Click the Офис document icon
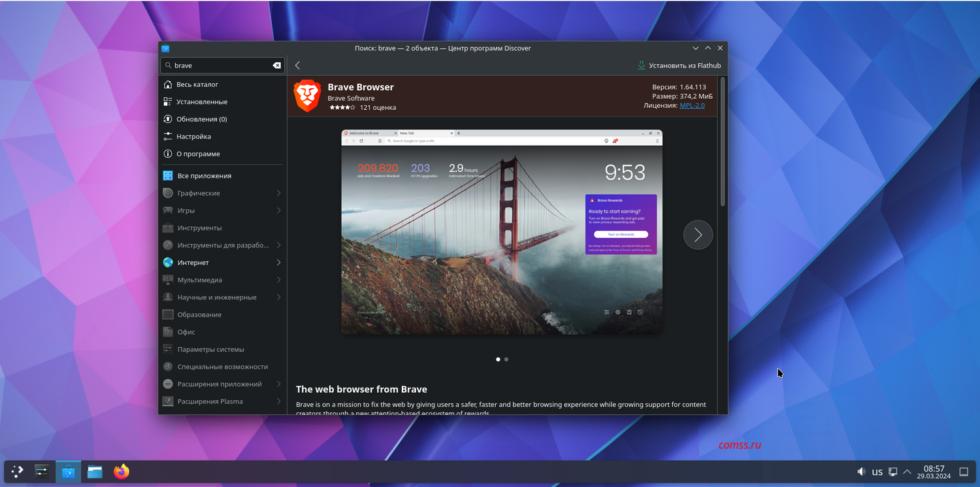The image size is (980, 487). pyautogui.click(x=168, y=332)
